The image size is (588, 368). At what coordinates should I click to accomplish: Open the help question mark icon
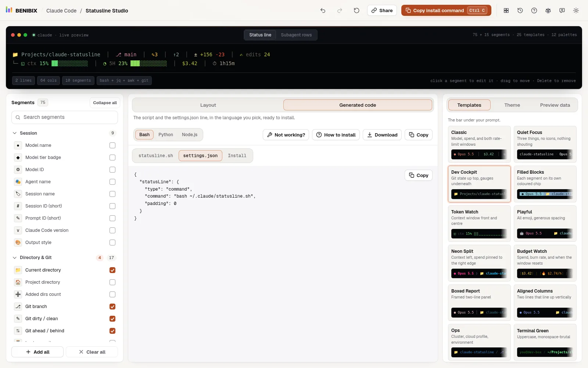(x=534, y=11)
